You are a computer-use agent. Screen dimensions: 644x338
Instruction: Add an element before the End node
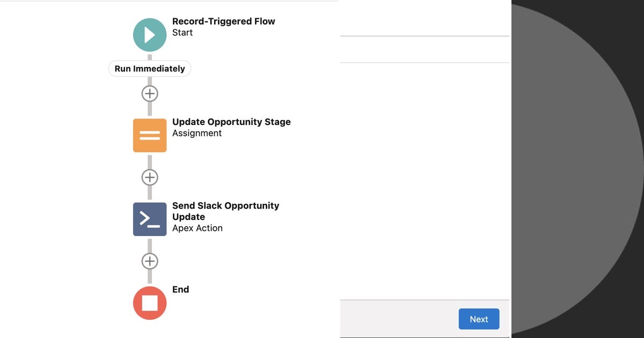pyautogui.click(x=149, y=261)
